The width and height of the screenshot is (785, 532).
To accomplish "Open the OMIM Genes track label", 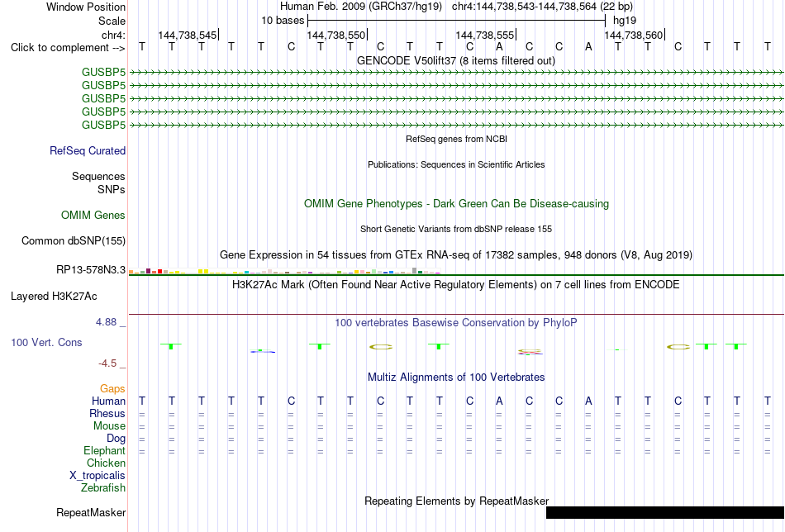I will point(93,216).
